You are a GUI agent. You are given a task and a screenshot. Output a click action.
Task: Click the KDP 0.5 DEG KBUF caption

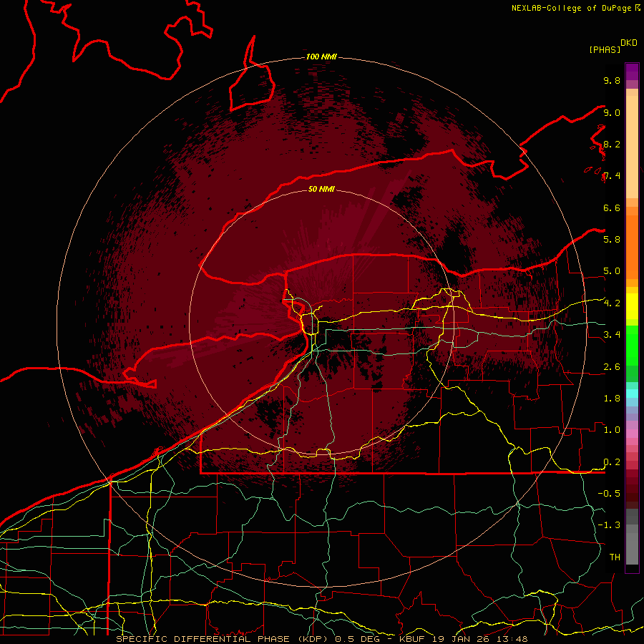click(x=321, y=639)
